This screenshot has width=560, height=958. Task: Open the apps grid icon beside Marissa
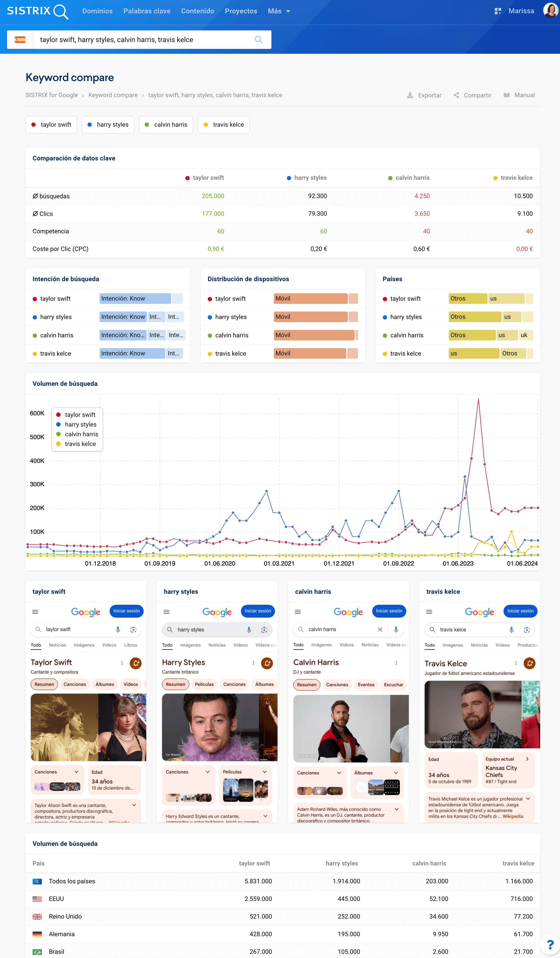(x=498, y=11)
